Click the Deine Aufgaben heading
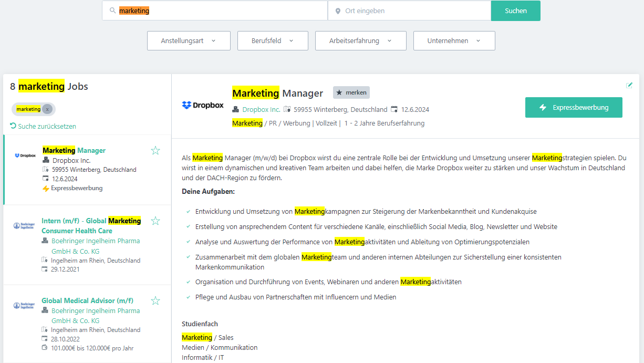Image resolution: width=644 pixels, height=363 pixels. [x=209, y=191]
